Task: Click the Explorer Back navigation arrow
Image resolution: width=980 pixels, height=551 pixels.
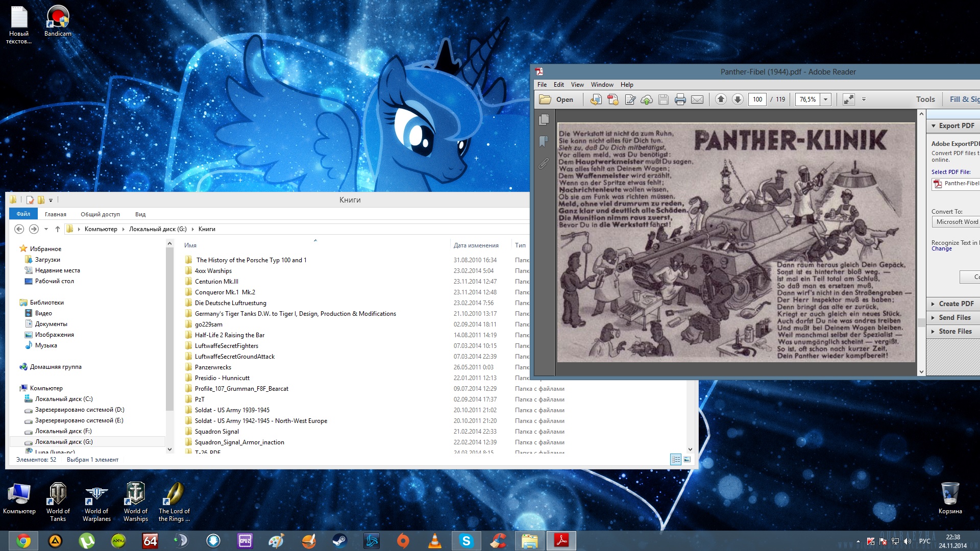Action: click(x=19, y=229)
